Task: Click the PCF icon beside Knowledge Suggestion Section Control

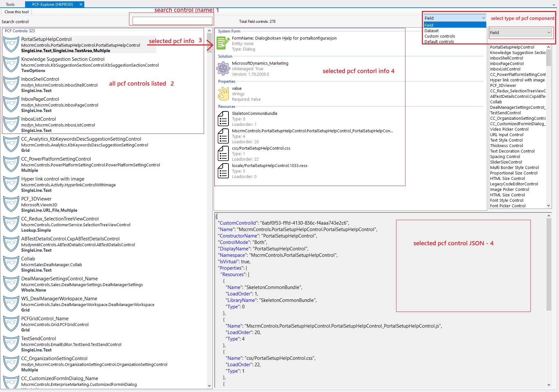Action: 11,65
